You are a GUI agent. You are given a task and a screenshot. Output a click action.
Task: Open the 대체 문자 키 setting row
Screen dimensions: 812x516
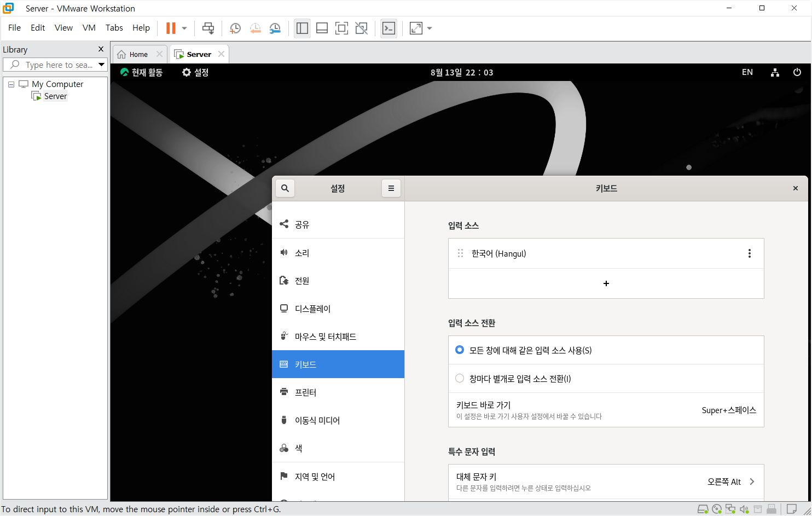coord(606,482)
